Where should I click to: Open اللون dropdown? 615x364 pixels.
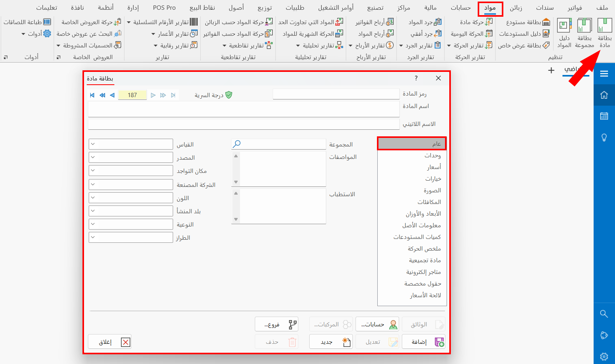(131, 198)
